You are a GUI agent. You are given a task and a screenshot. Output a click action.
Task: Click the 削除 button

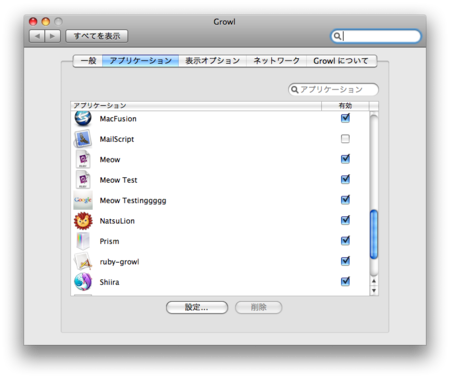pos(259,307)
